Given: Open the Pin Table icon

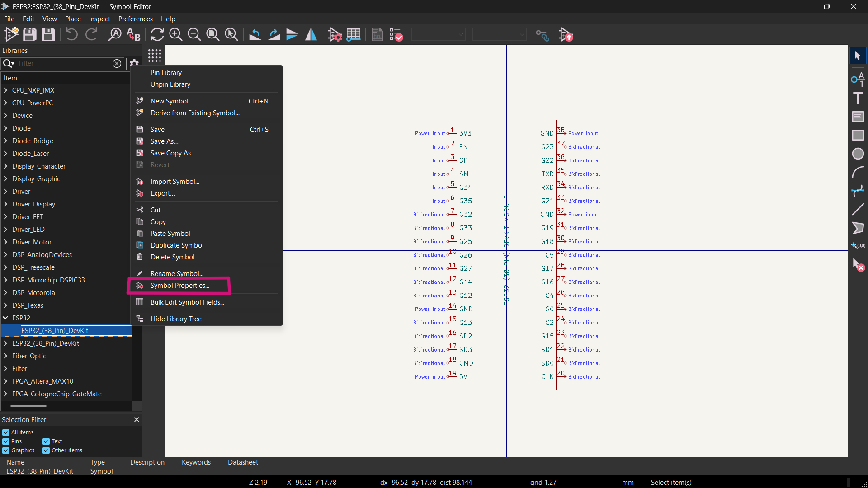Looking at the screenshot, I should (x=354, y=34).
